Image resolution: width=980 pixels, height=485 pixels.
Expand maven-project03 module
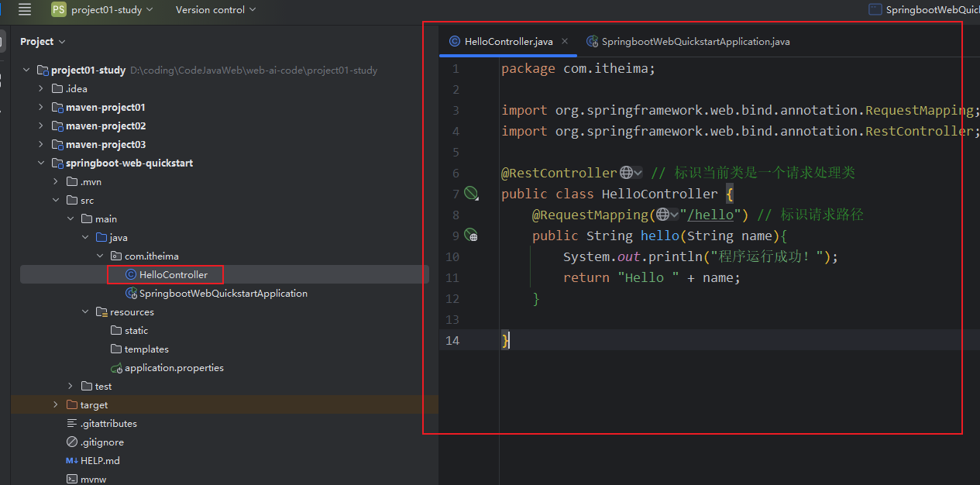[41, 144]
